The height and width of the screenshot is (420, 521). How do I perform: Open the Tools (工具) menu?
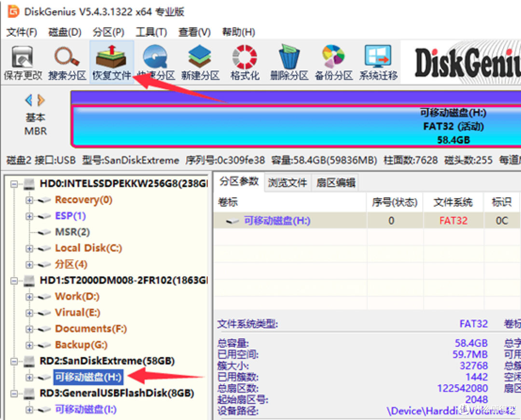click(x=151, y=32)
